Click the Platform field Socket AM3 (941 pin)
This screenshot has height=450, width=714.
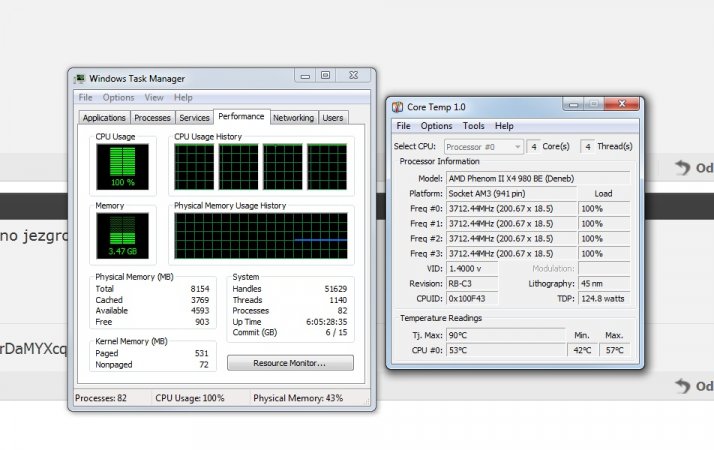tap(511, 194)
